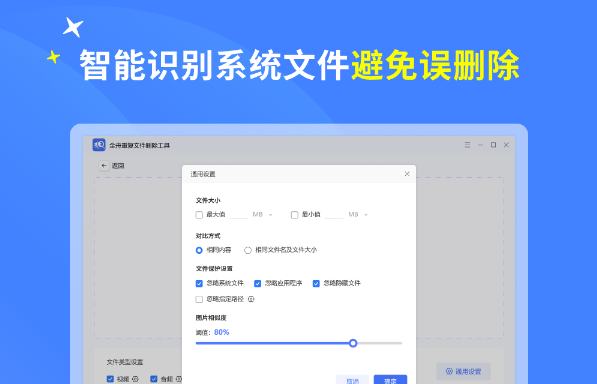Screen dimensions: 597x384
Task: Click the 80% threshold value
Action: [x=222, y=332]
